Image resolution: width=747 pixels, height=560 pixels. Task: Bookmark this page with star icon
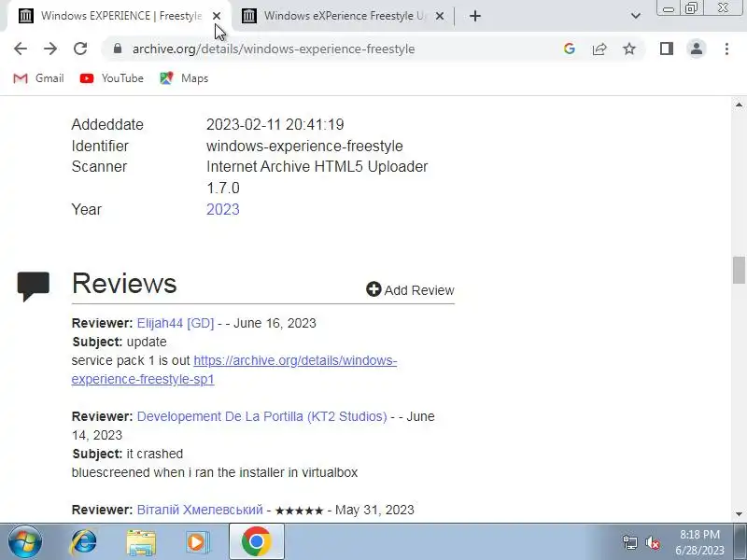click(x=629, y=49)
